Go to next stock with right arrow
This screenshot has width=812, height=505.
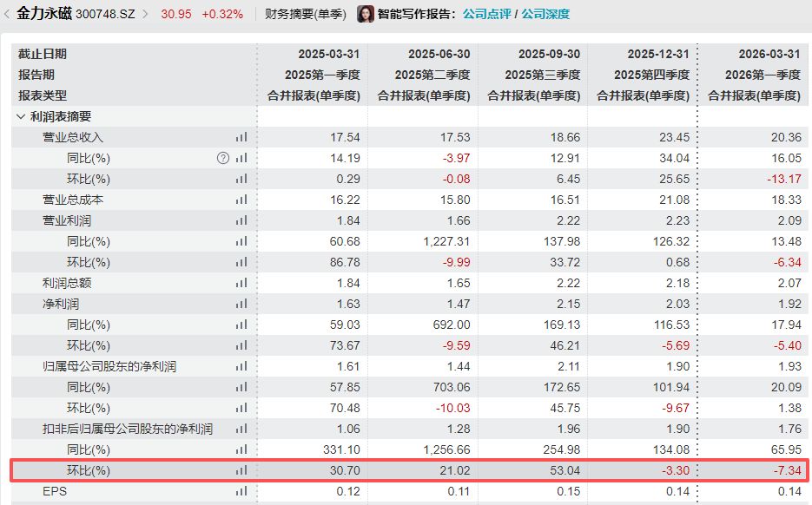pos(146,14)
